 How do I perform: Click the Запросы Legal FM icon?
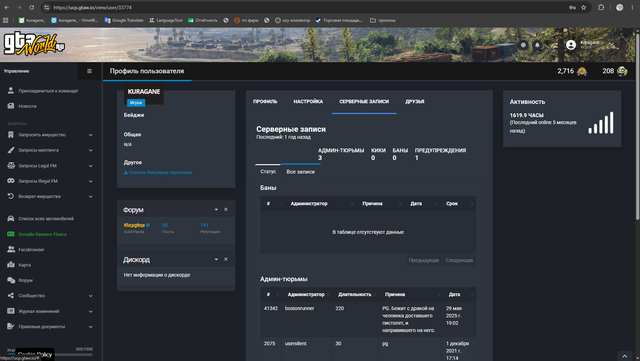11,166
